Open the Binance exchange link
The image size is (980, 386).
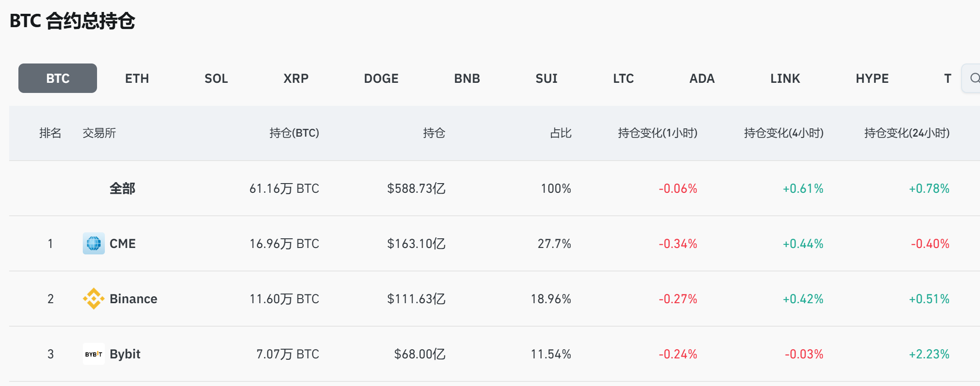click(x=133, y=299)
